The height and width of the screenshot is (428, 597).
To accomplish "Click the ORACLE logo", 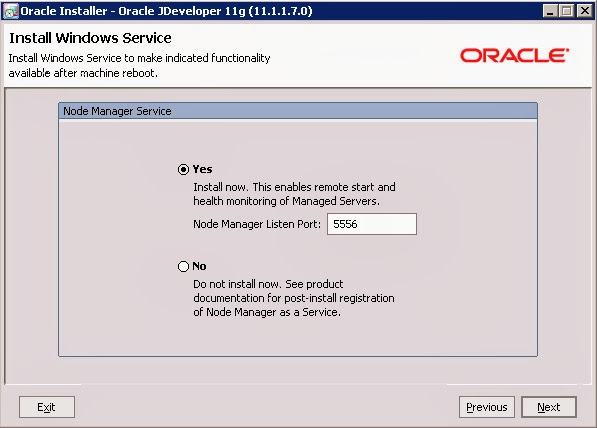I will (x=514, y=56).
